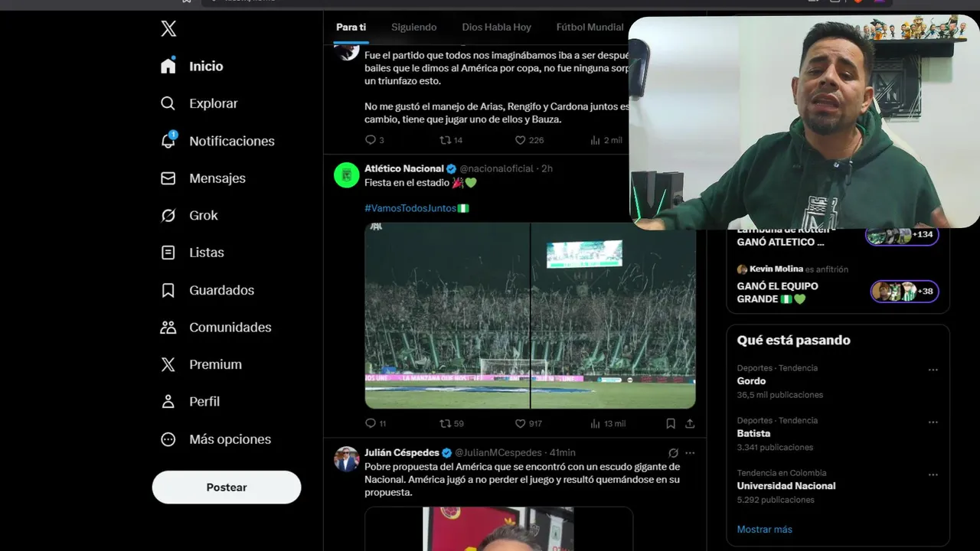
Task: Click the Postear button
Action: (x=227, y=487)
